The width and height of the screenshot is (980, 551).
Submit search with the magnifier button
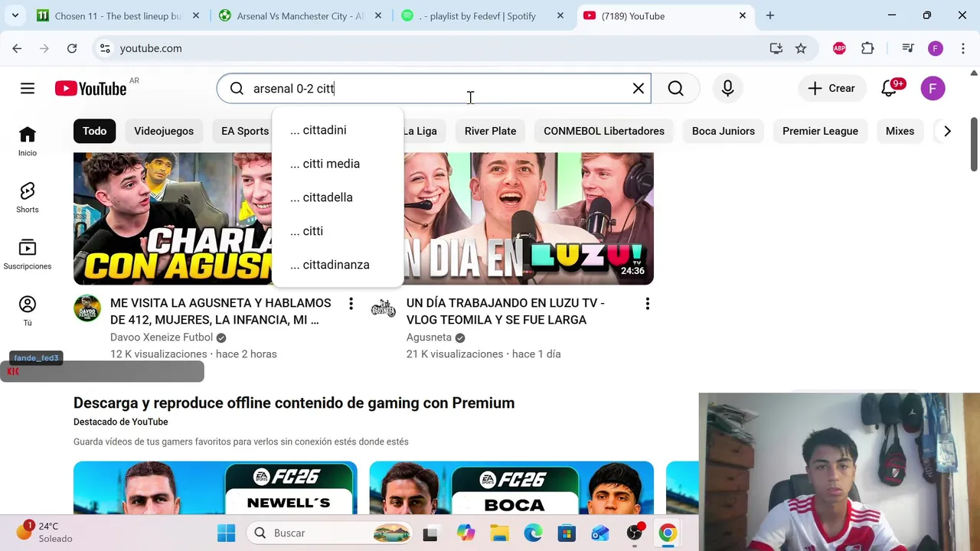[675, 88]
